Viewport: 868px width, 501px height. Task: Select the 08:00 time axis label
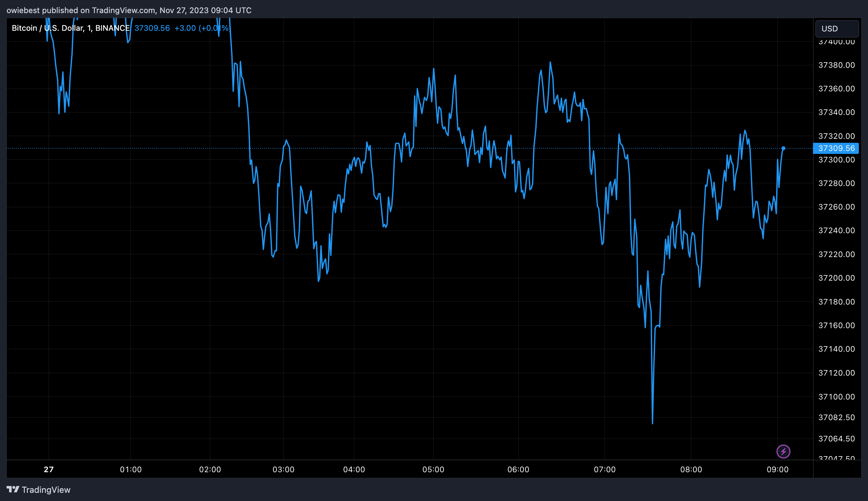[691, 469]
